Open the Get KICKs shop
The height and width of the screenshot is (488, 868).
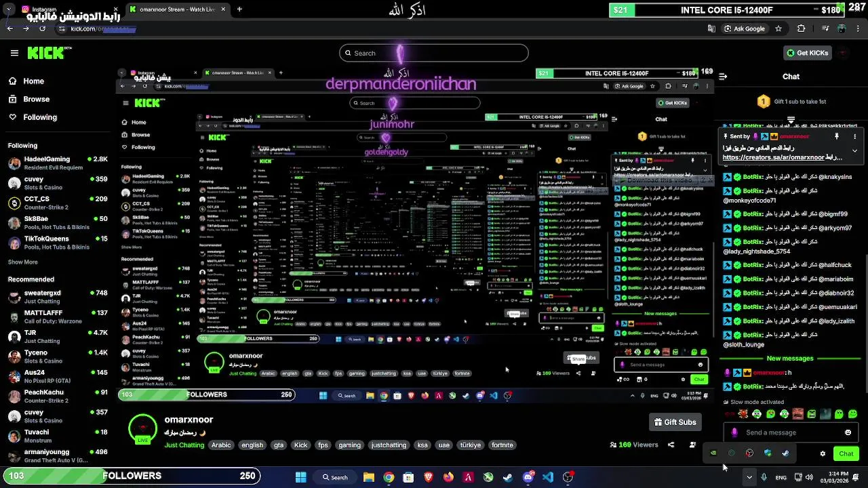[x=807, y=53]
